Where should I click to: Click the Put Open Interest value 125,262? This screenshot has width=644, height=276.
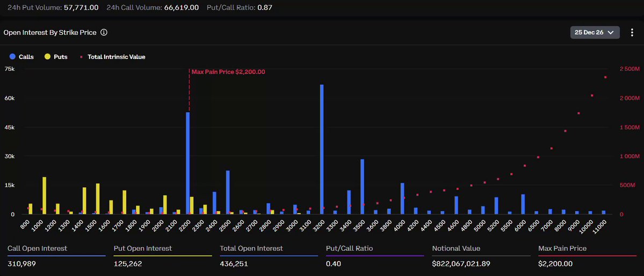(x=128, y=264)
